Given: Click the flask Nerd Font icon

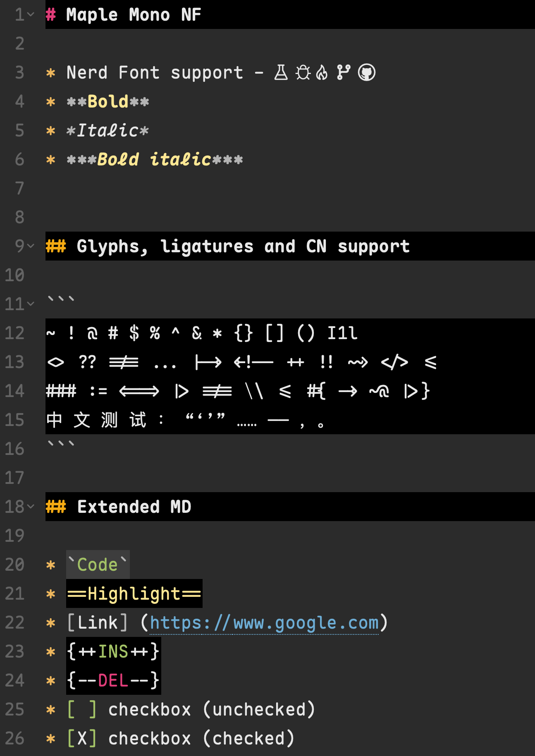Looking at the screenshot, I should [x=281, y=72].
